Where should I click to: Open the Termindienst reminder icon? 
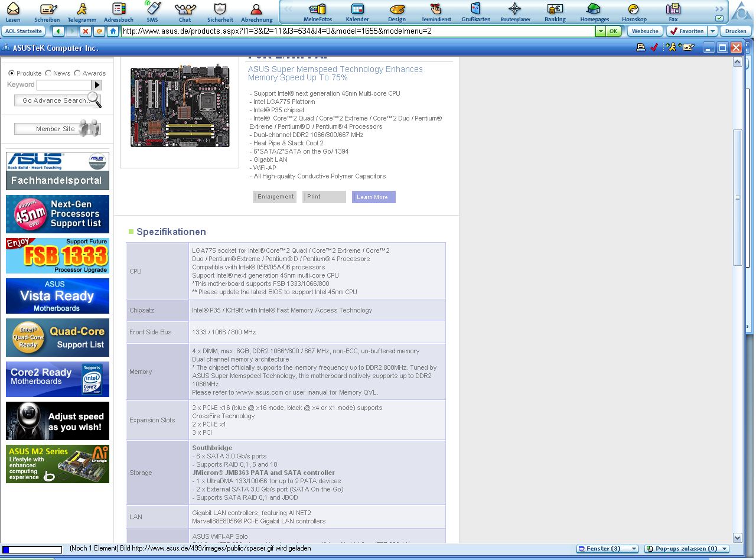[x=436, y=9]
